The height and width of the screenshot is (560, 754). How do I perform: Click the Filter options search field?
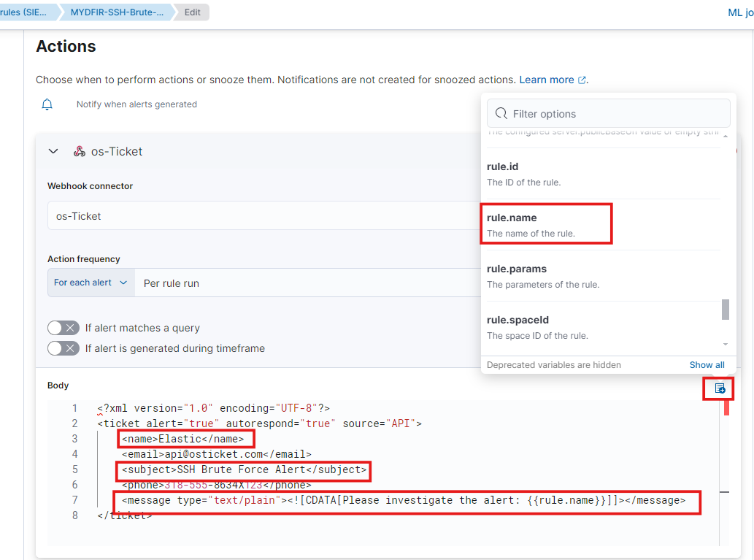[x=609, y=114]
